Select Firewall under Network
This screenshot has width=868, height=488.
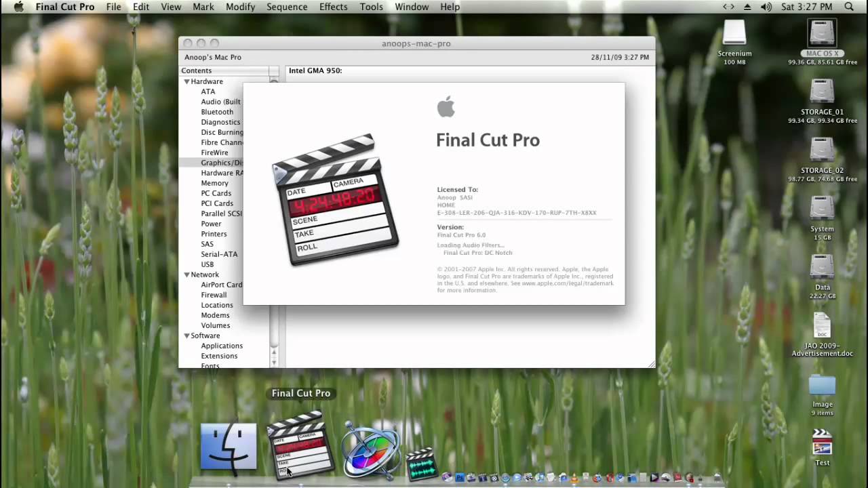214,295
